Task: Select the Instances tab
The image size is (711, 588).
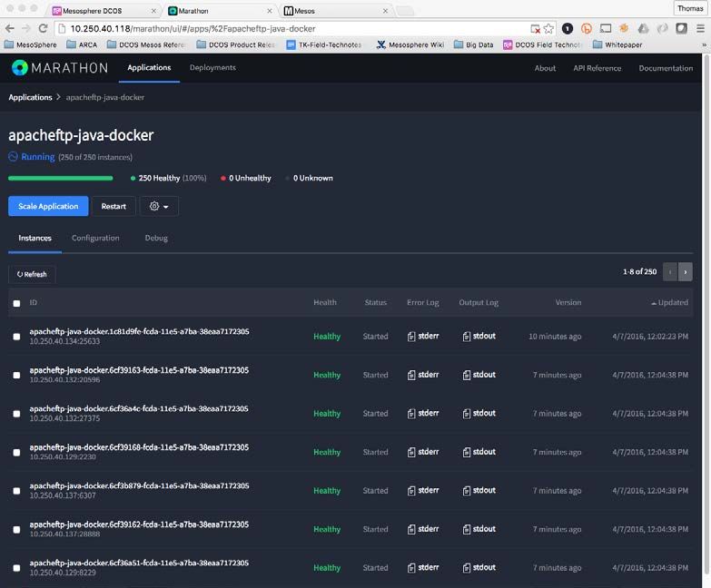Action: pyautogui.click(x=35, y=238)
